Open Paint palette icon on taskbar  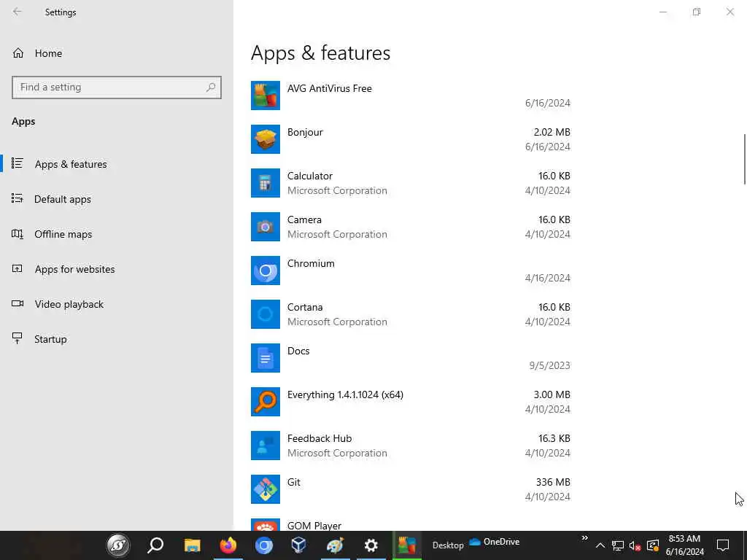coord(335,545)
